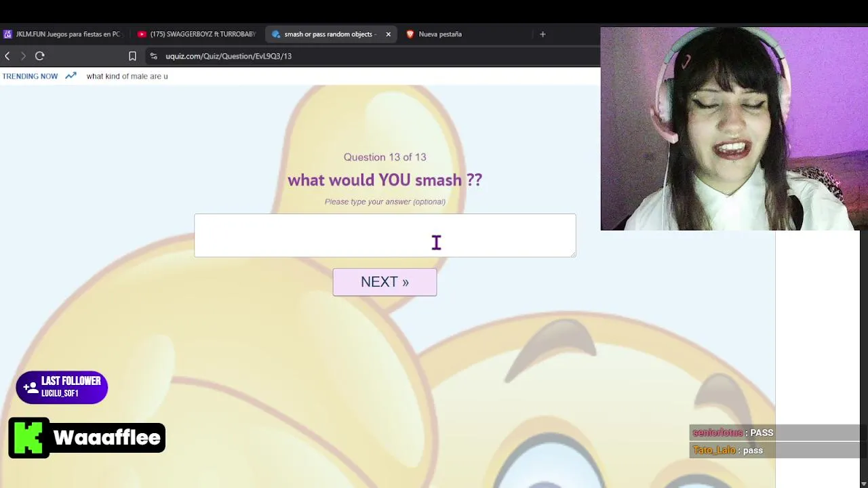This screenshot has width=868, height=488.
Task: Click the Last Follower badge
Action: click(x=62, y=388)
